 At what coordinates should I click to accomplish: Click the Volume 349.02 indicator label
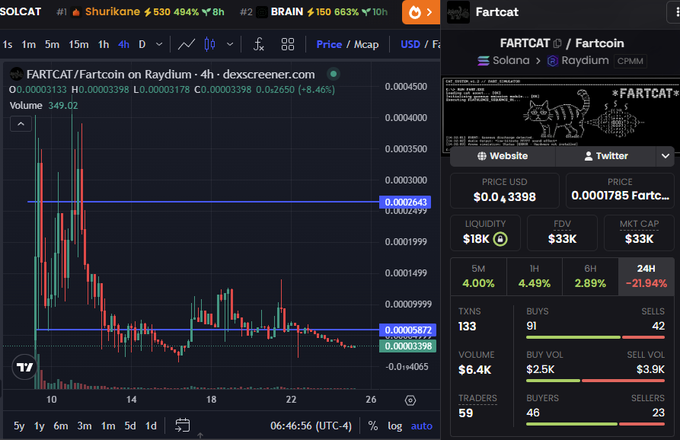point(44,105)
